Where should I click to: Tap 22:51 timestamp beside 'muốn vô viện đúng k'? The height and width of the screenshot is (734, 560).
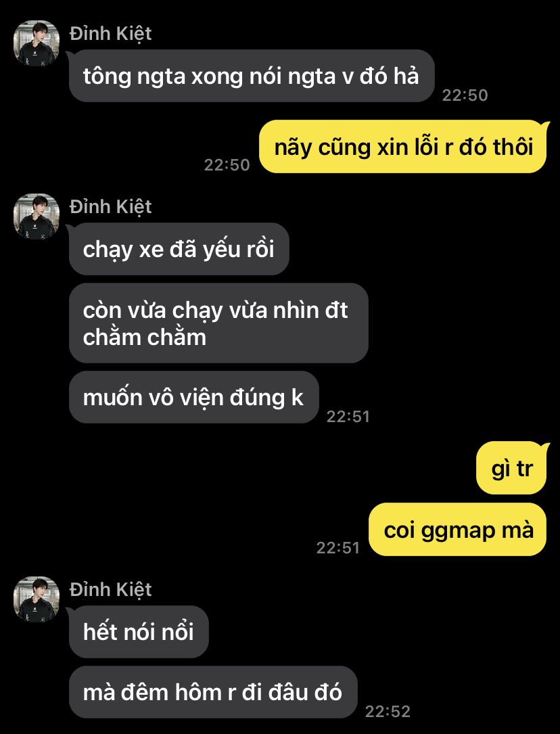[x=348, y=417]
